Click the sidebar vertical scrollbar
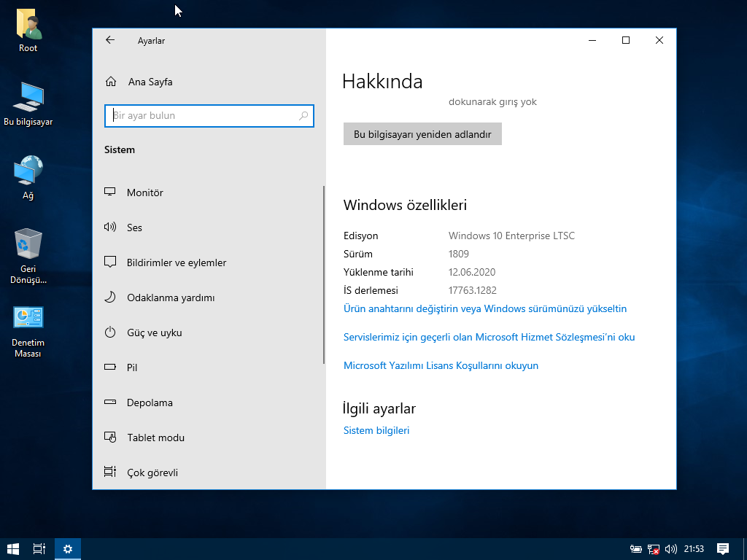This screenshot has height=560, width=747. 324,275
